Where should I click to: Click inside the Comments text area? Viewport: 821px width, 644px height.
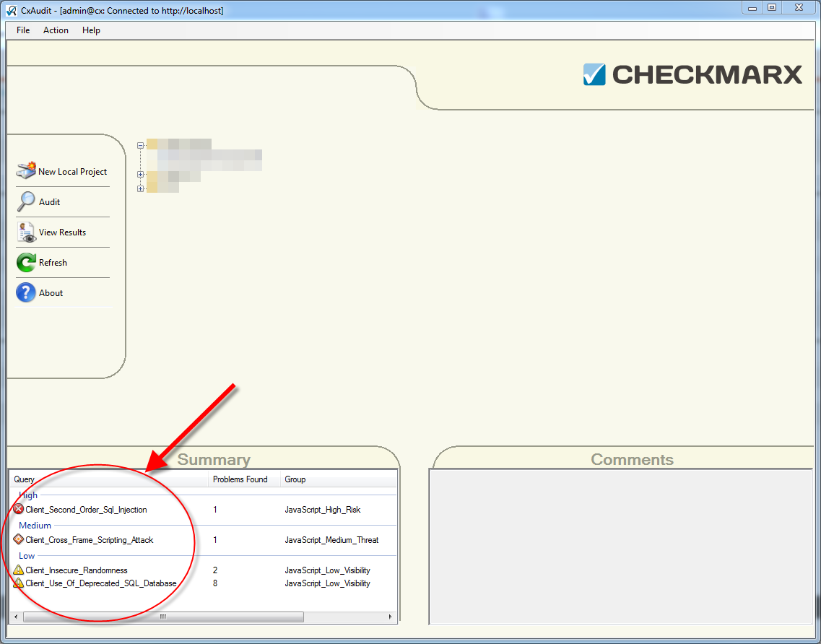coord(620,546)
